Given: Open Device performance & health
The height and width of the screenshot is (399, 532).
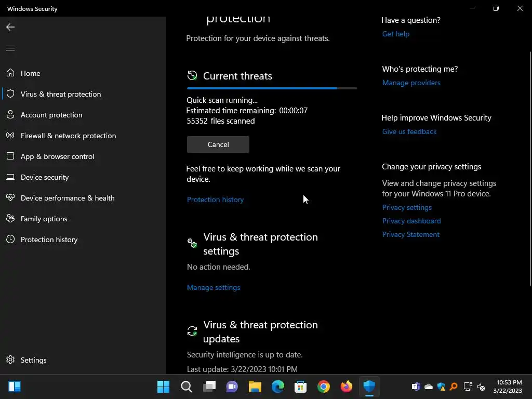Looking at the screenshot, I should click(x=83, y=198).
